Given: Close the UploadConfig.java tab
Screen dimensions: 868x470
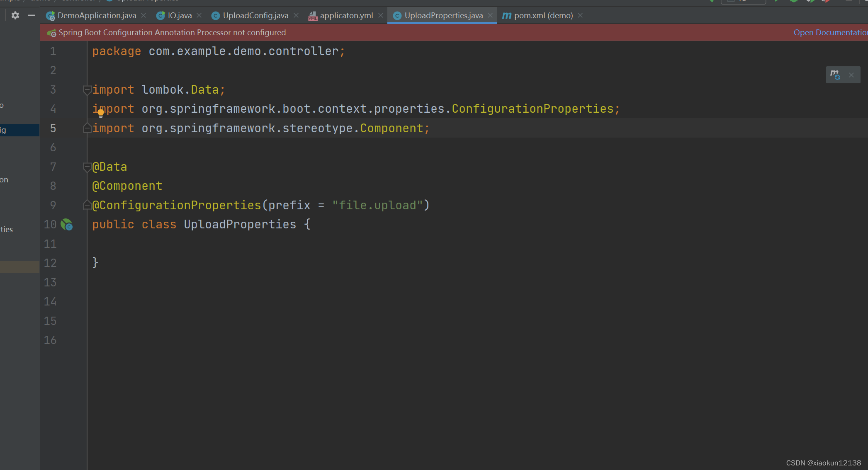Looking at the screenshot, I should 296,15.
